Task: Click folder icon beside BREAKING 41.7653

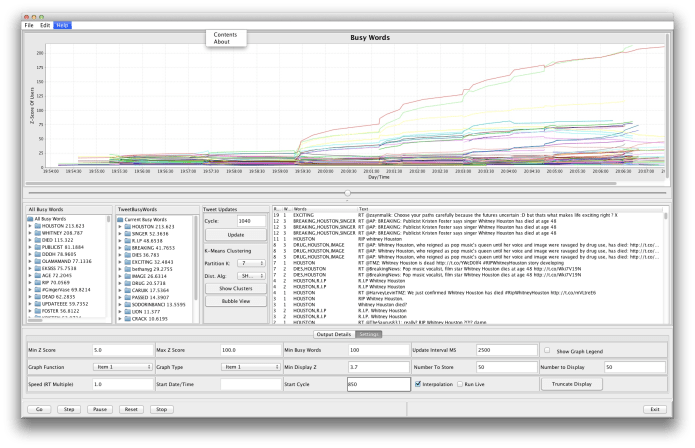Action: point(128,248)
